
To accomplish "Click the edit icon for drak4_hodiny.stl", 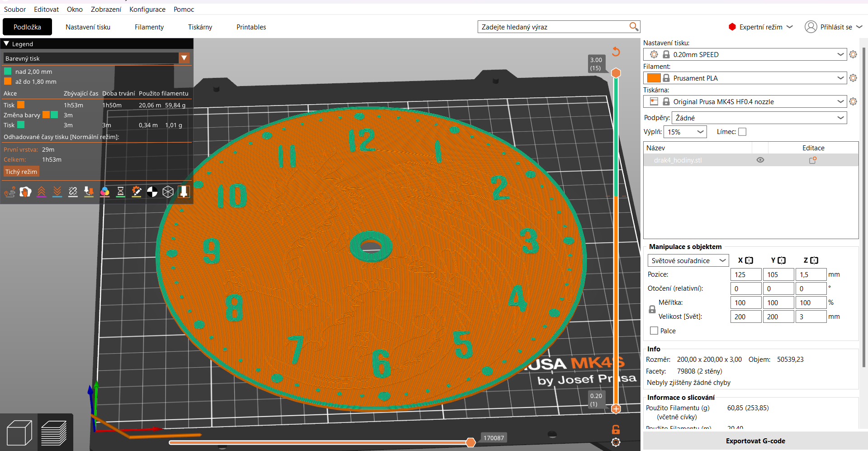I will [813, 160].
